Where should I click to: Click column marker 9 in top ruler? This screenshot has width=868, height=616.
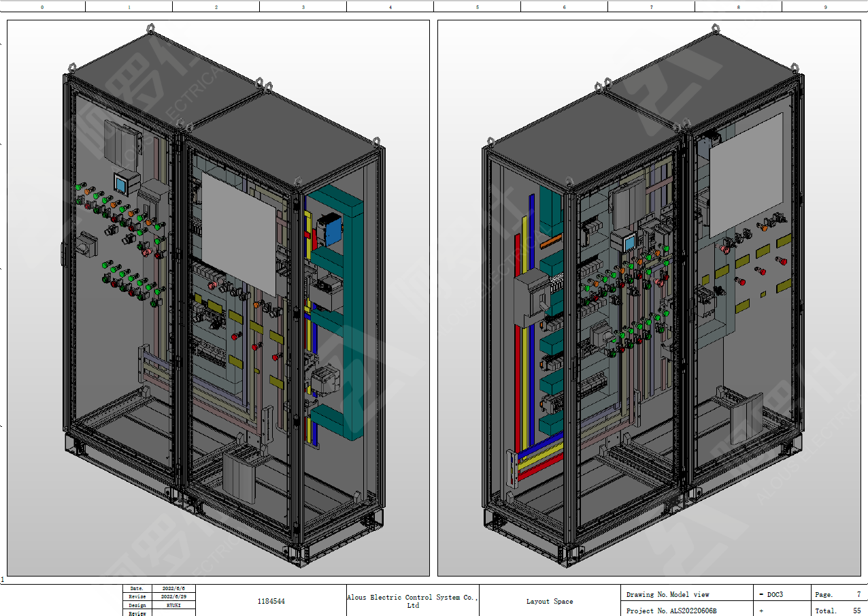coord(825,7)
